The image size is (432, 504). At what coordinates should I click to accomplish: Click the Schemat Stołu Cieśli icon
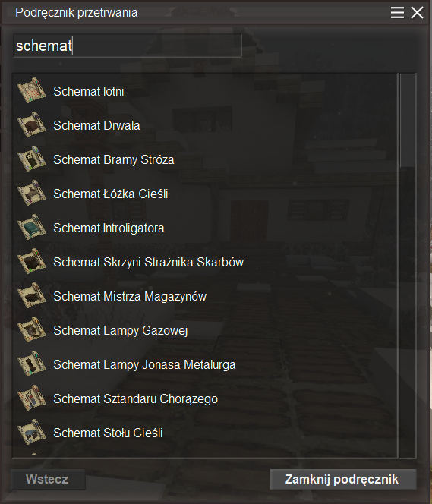[31, 433]
